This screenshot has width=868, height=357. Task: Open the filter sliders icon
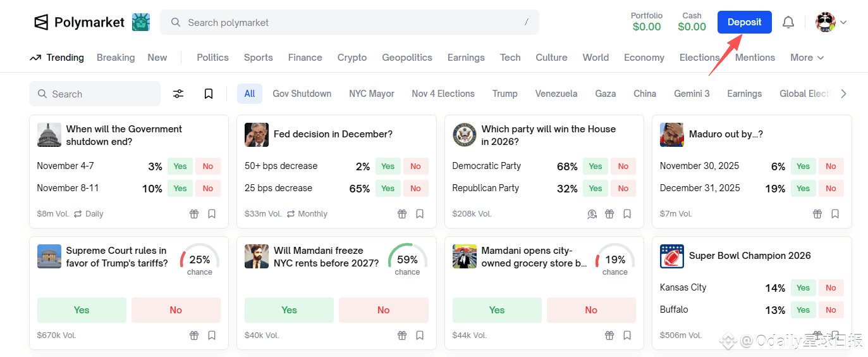pyautogui.click(x=179, y=94)
